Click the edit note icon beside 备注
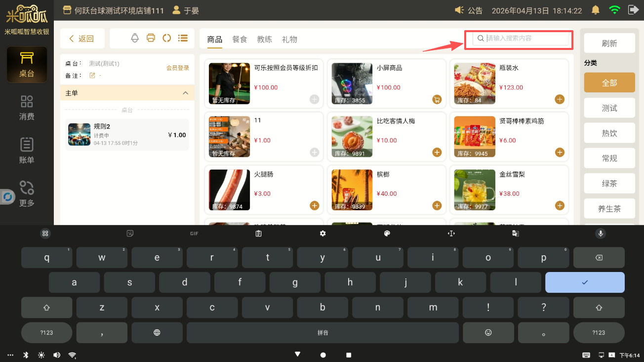Image resolution: width=644 pixels, height=362 pixels. 92,76
